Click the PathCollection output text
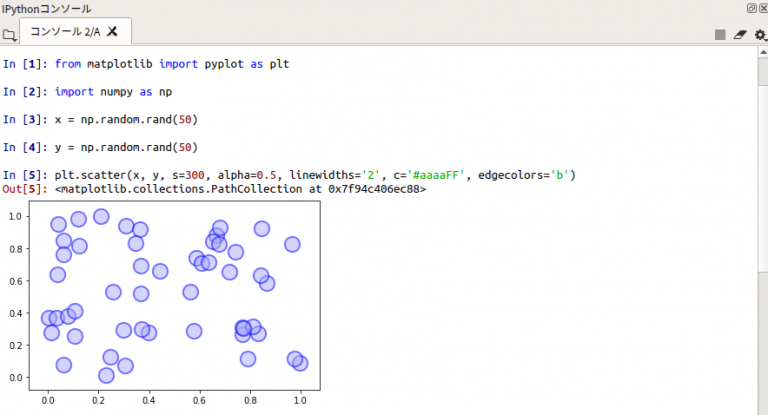Screen dimensions: 768x415 240,189
